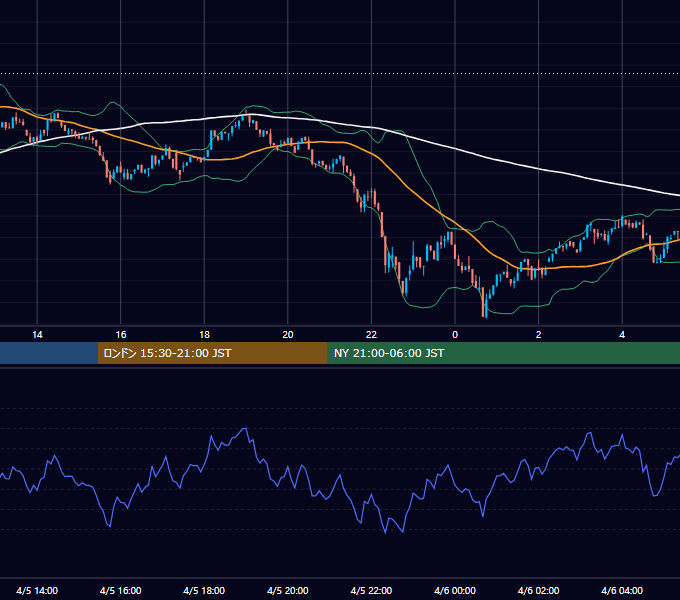Viewport: 680px width, 600px height.
Task: Click the "16" hour label on price axis
Action: point(121,335)
